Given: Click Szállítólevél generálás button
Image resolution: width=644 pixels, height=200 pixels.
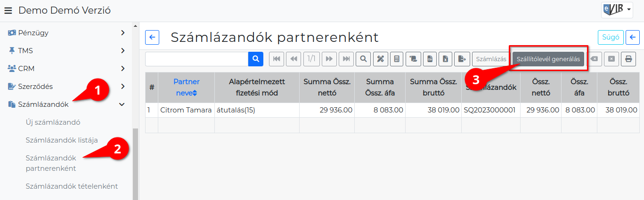Looking at the screenshot, I should pos(548,59).
